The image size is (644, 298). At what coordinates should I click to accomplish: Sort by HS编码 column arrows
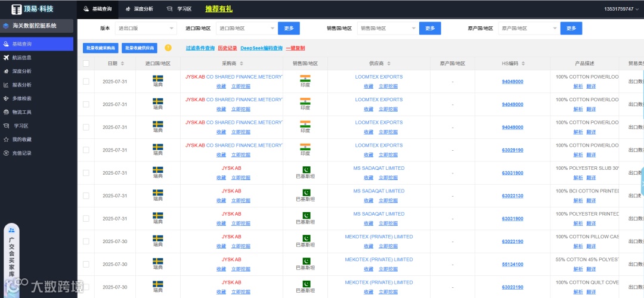click(525, 64)
